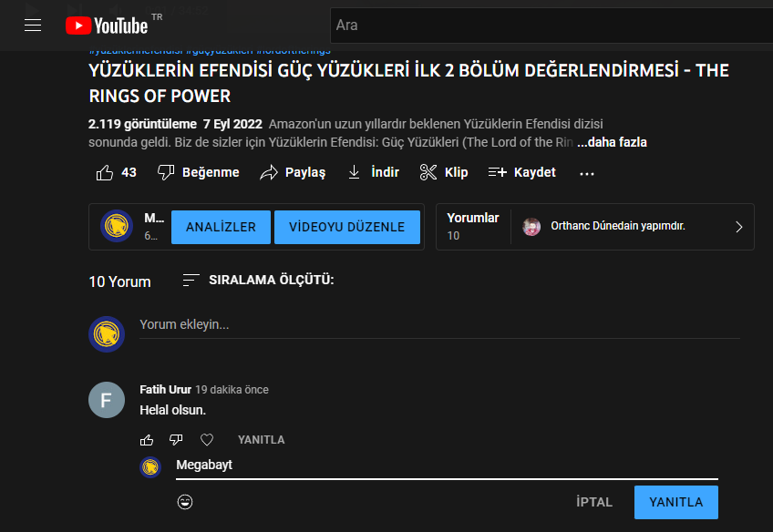The height and width of the screenshot is (532, 773).
Task: Click the YouTube logo
Action: click(x=108, y=26)
